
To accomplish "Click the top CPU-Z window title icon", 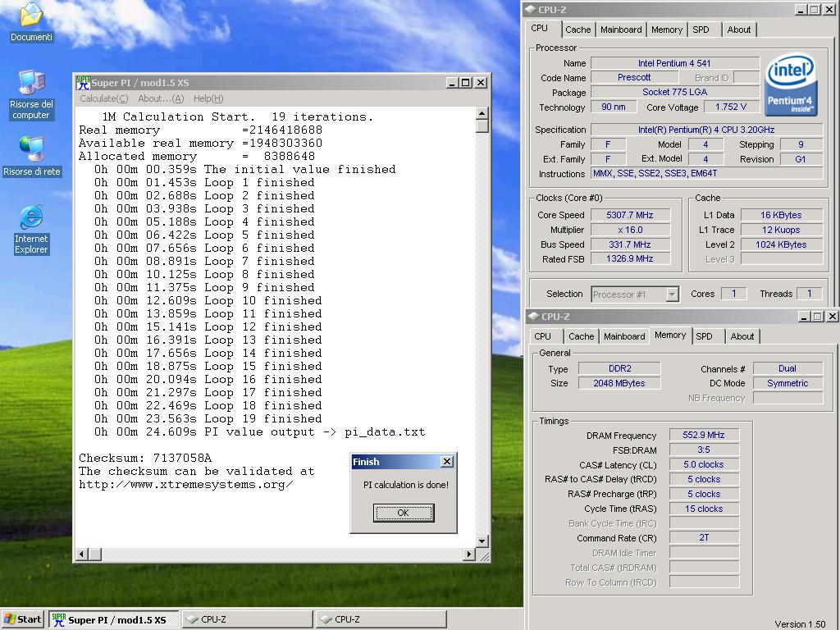I will [x=531, y=9].
